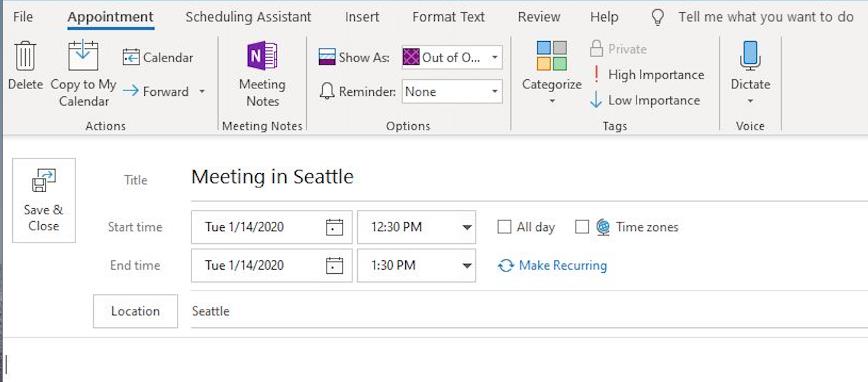The height and width of the screenshot is (382, 868).
Task: Open the start date calendar picker
Action: 334,227
